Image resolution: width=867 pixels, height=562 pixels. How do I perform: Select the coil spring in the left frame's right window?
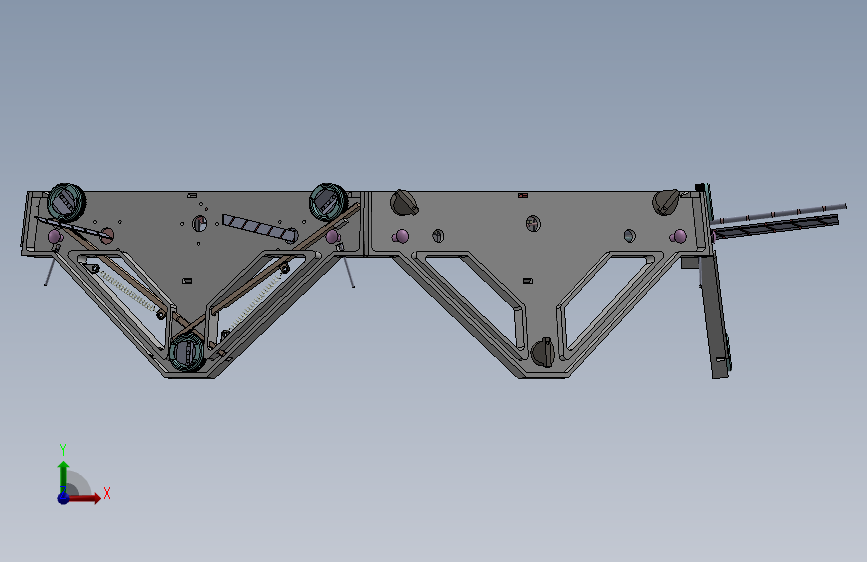(x=255, y=302)
